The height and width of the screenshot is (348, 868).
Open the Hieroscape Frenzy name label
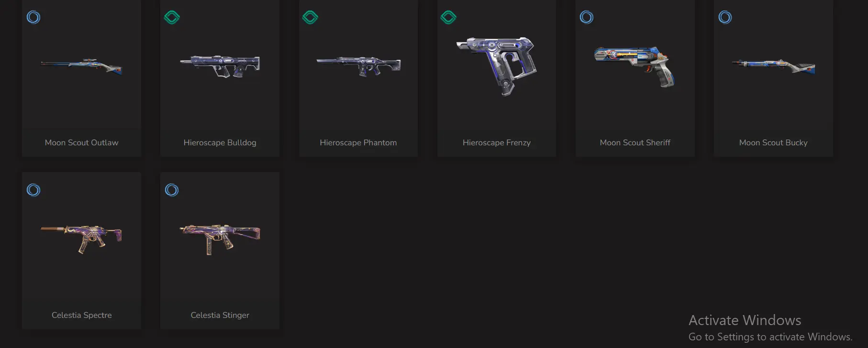(x=497, y=142)
